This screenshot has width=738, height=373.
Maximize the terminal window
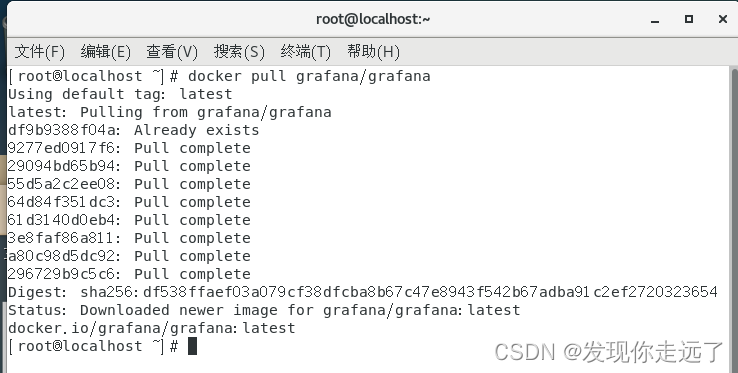(x=689, y=19)
